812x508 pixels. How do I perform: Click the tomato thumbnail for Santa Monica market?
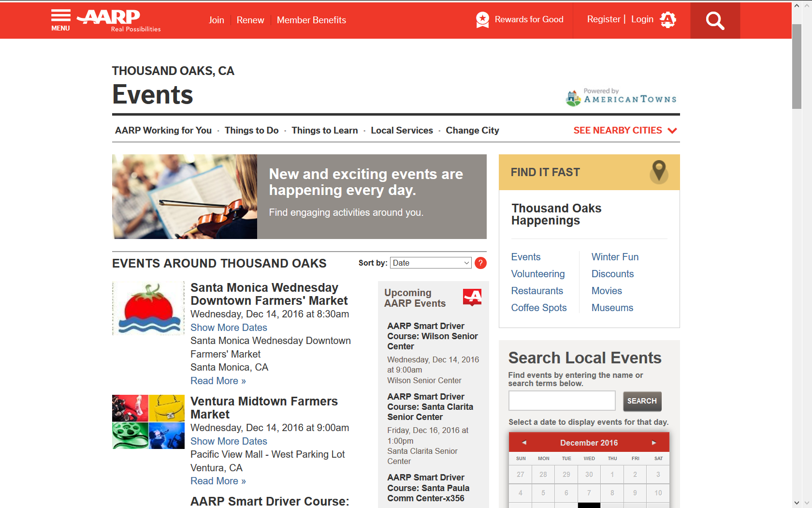[148, 308]
